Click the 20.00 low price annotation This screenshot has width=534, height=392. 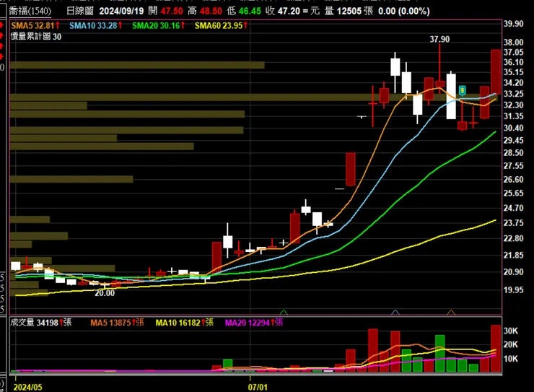105,293
